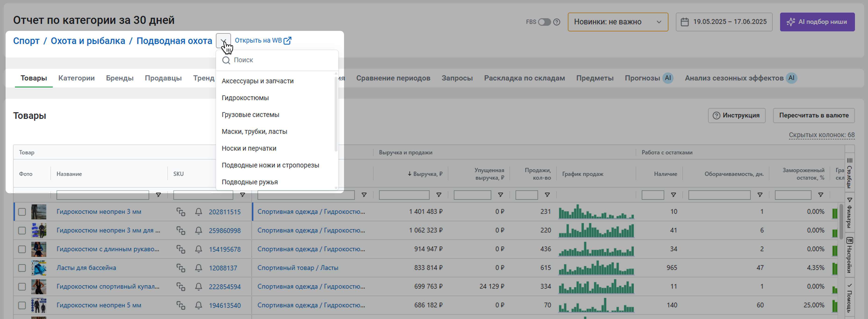Click external link icon next to Открыть на WB
868x319 pixels.
[x=287, y=41]
